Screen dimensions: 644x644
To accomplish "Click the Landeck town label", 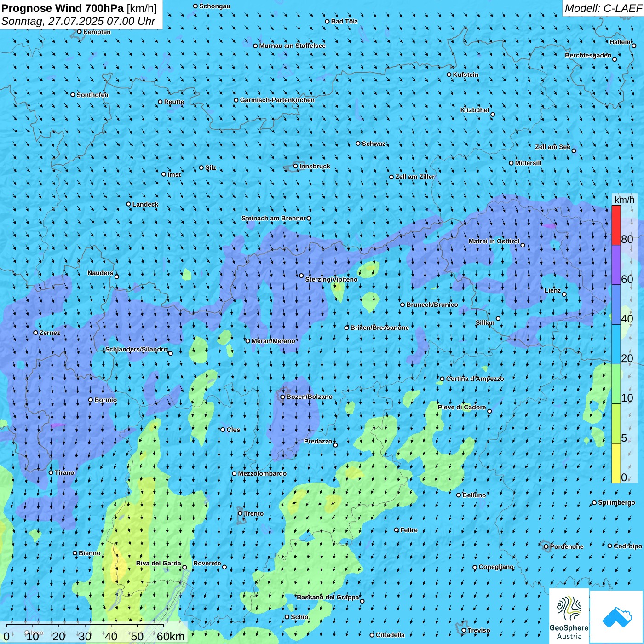I will pos(145,204).
